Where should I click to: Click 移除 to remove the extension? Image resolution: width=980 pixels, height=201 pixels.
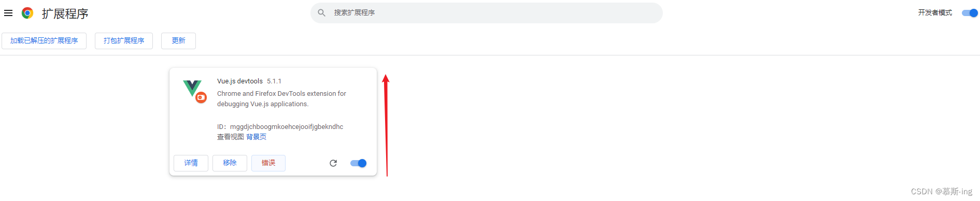pyautogui.click(x=230, y=163)
